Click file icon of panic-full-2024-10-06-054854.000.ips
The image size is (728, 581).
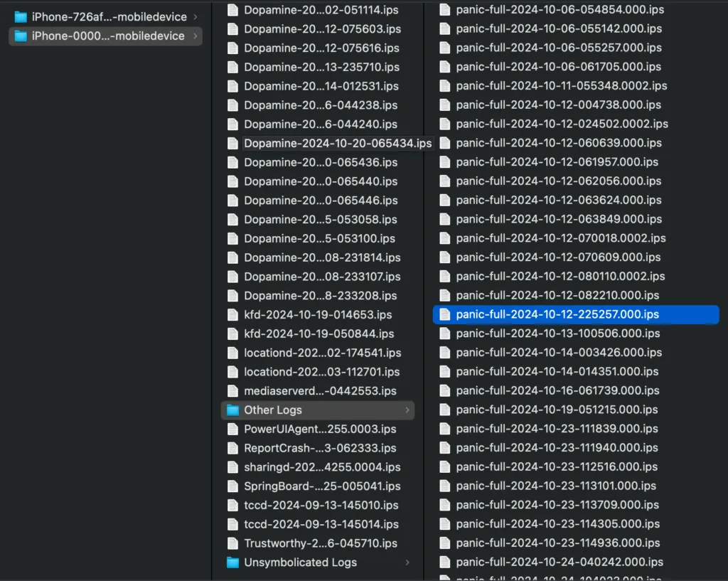pos(445,9)
